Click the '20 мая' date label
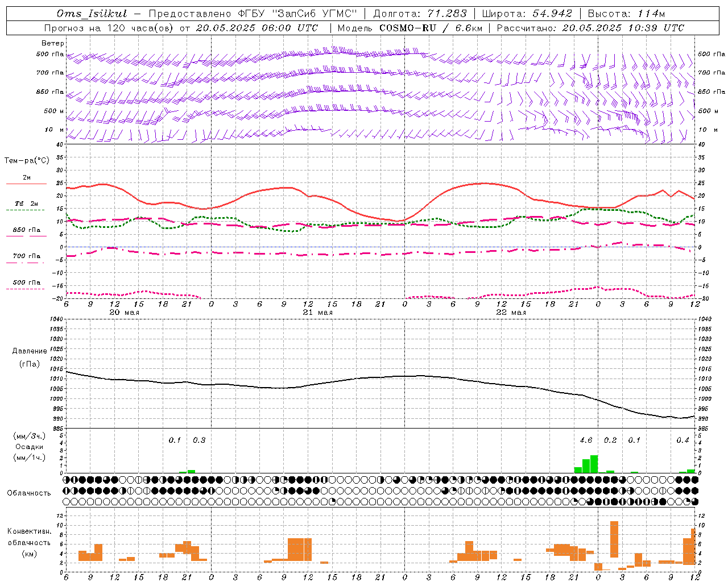Viewport: 728px width, 582px height. pos(124,313)
